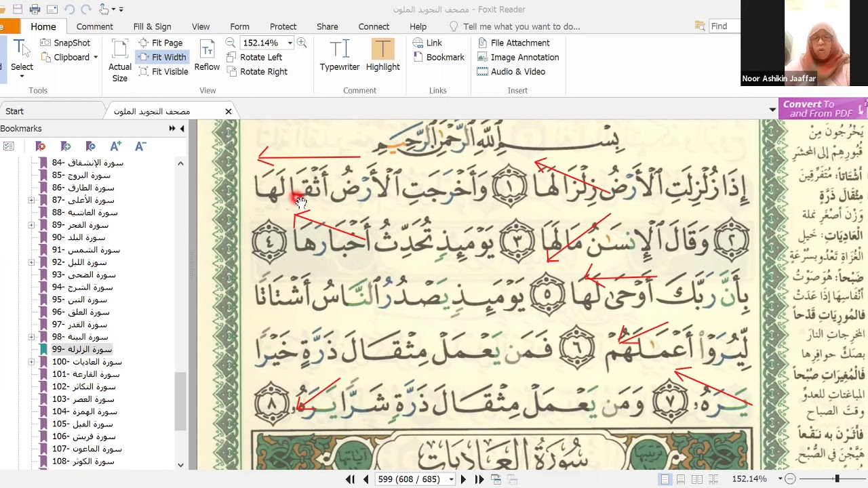Click the Zoom In magnifier icon
Screen dimensions: 868x488
pos(302,43)
